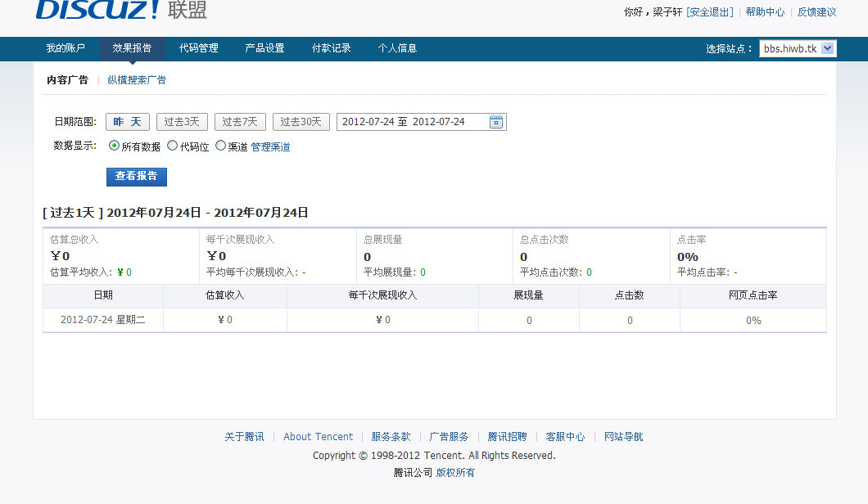Choose the 渠道 radio option
Screen dimensions: 868x504
[220, 146]
